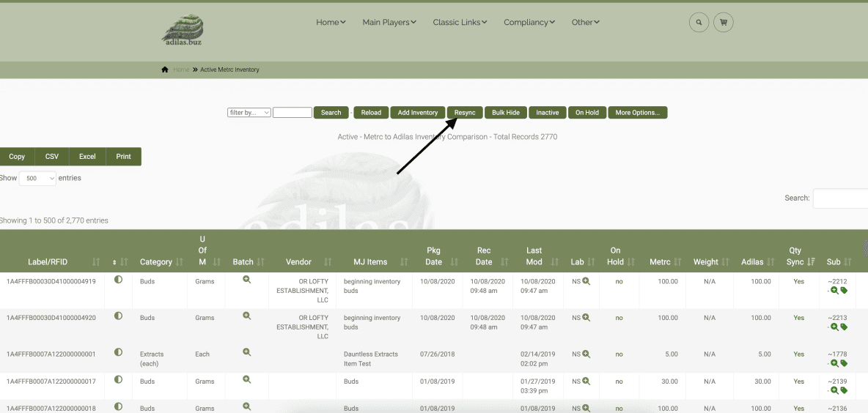Screen dimensions: 868x413
Task: Open the header search magnifier icon
Action: click(x=699, y=23)
